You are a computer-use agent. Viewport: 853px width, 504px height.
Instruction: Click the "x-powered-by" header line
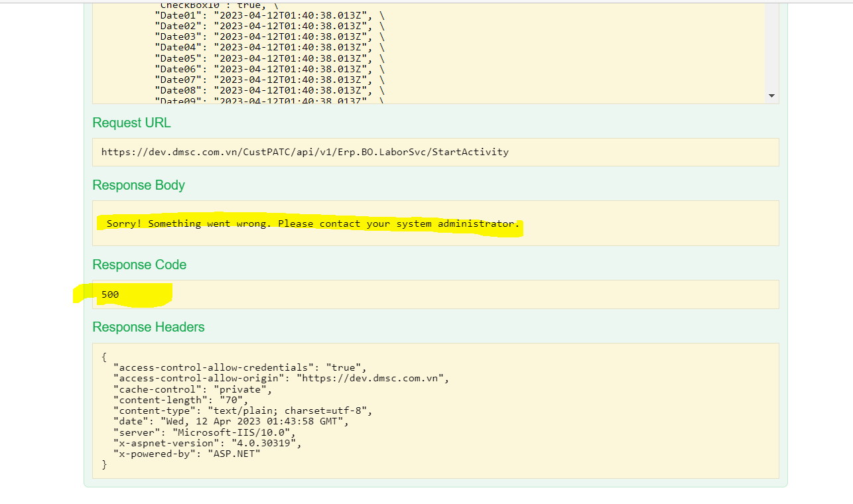pyautogui.click(x=187, y=454)
